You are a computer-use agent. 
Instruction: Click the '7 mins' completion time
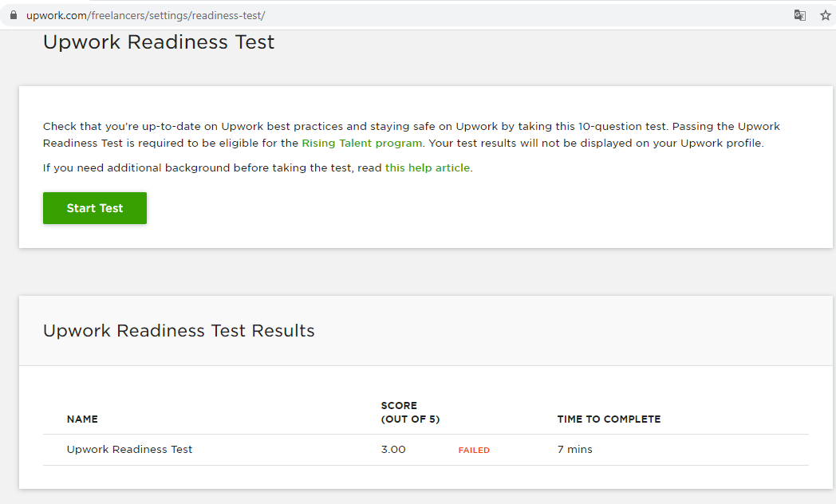pyautogui.click(x=574, y=450)
